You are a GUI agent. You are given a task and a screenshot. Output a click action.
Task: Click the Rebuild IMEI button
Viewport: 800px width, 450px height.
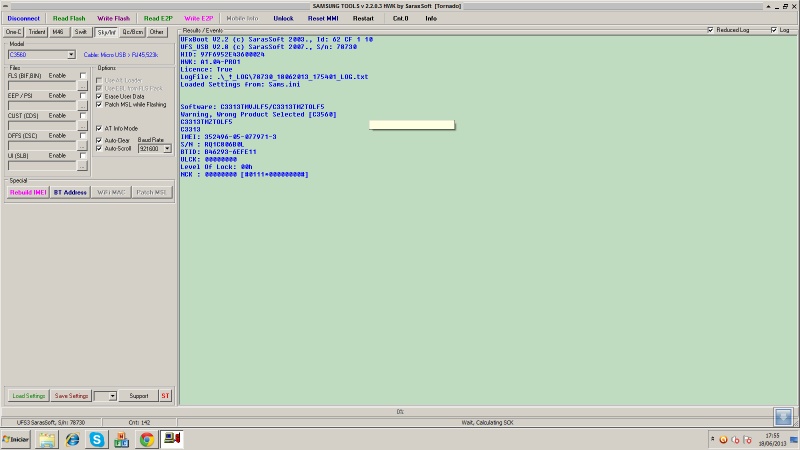click(x=28, y=192)
